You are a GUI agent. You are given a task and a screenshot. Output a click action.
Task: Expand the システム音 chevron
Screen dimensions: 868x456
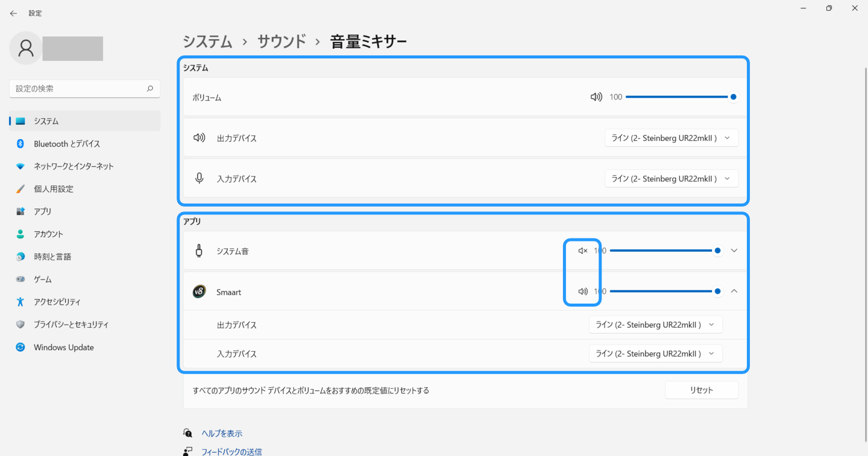734,251
